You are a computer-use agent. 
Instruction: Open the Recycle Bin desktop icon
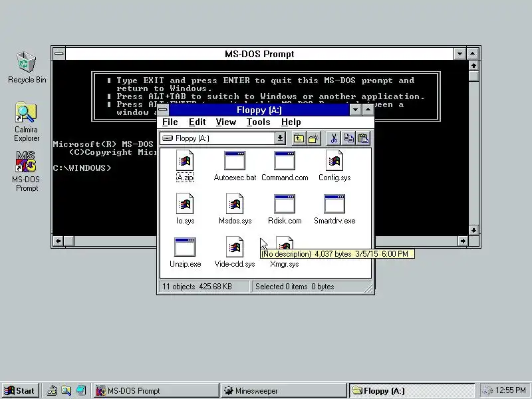pyautogui.click(x=26, y=62)
